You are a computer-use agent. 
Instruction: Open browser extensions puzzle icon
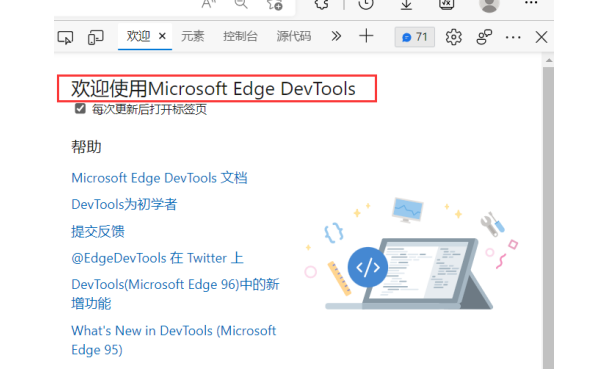point(322,4)
